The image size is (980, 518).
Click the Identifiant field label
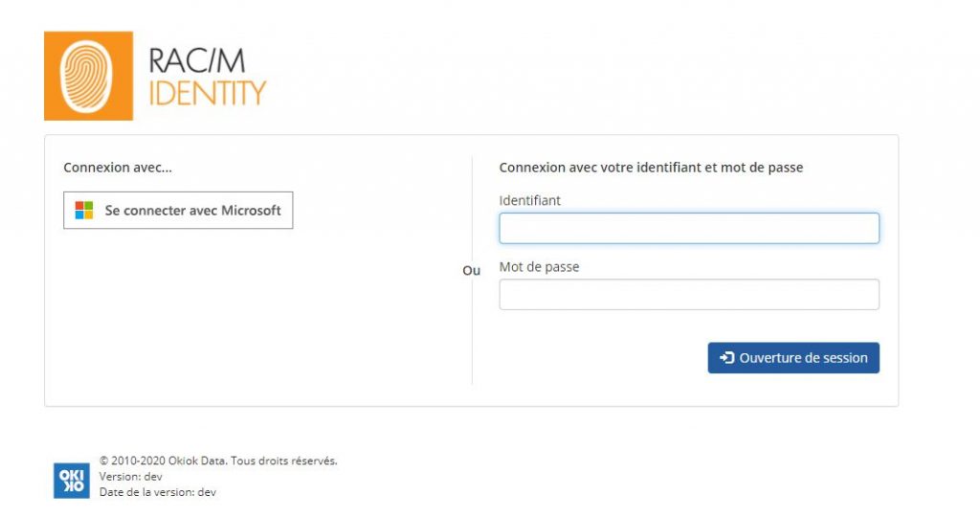click(529, 201)
